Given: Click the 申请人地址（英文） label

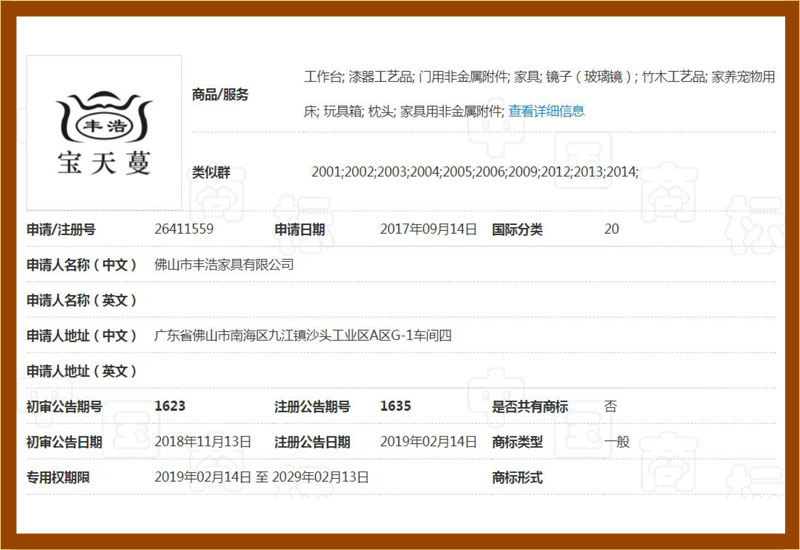Looking at the screenshot, I should tap(82, 371).
